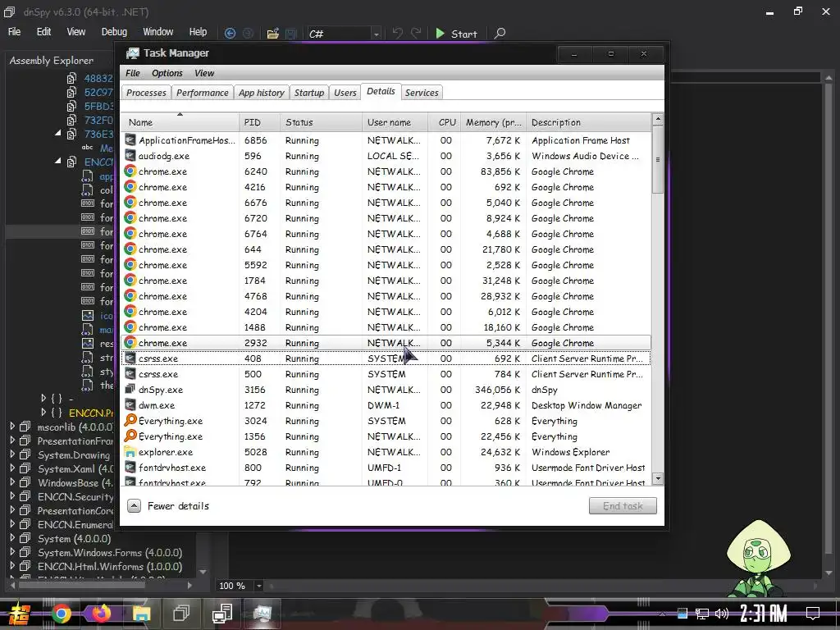Switch to the Processes tab
This screenshot has height=630, width=840.
pyautogui.click(x=146, y=93)
